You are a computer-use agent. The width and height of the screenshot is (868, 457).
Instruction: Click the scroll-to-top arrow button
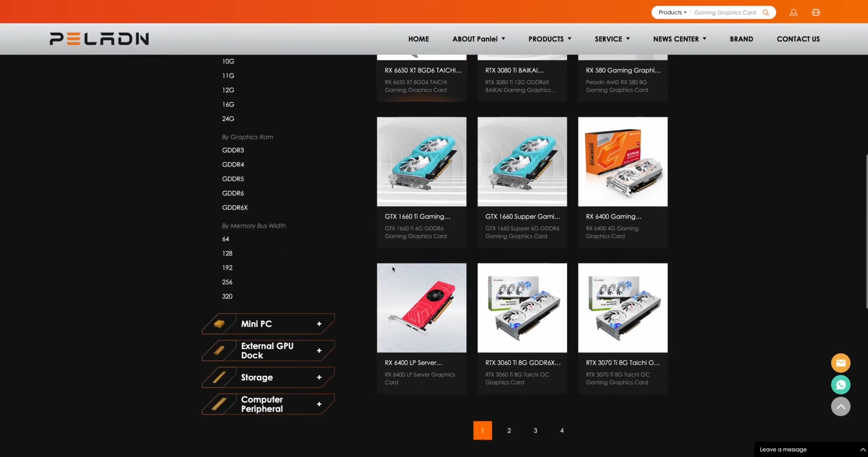pyautogui.click(x=841, y=406)
